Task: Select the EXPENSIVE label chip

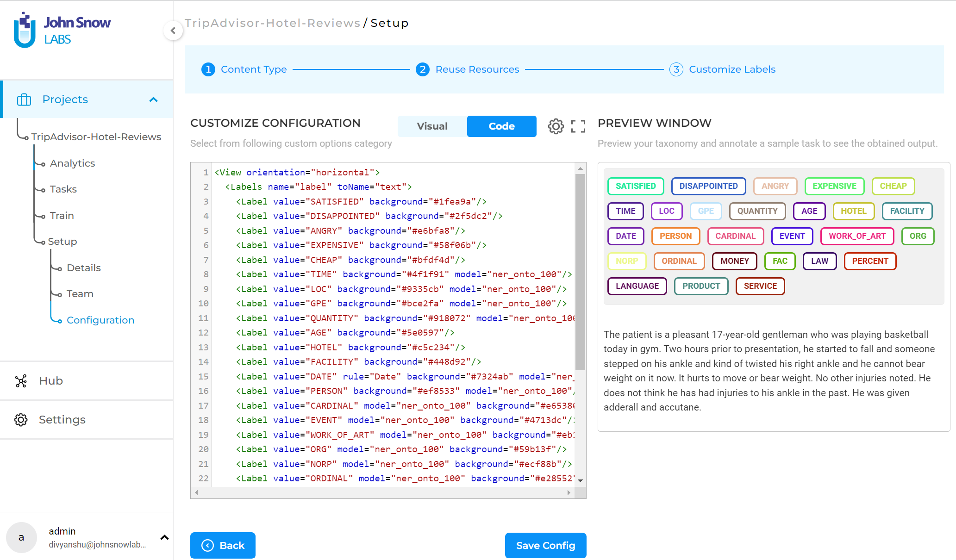Action: tap(834, 186)
